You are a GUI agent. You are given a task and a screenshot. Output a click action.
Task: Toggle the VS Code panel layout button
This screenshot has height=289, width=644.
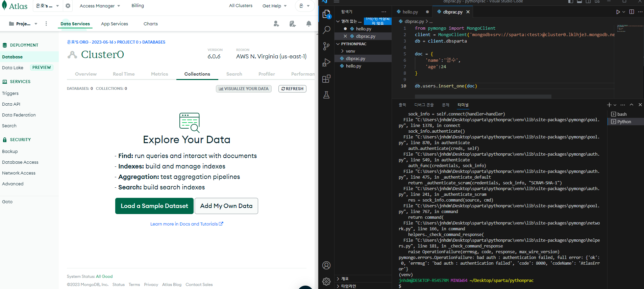click(579, 1)
